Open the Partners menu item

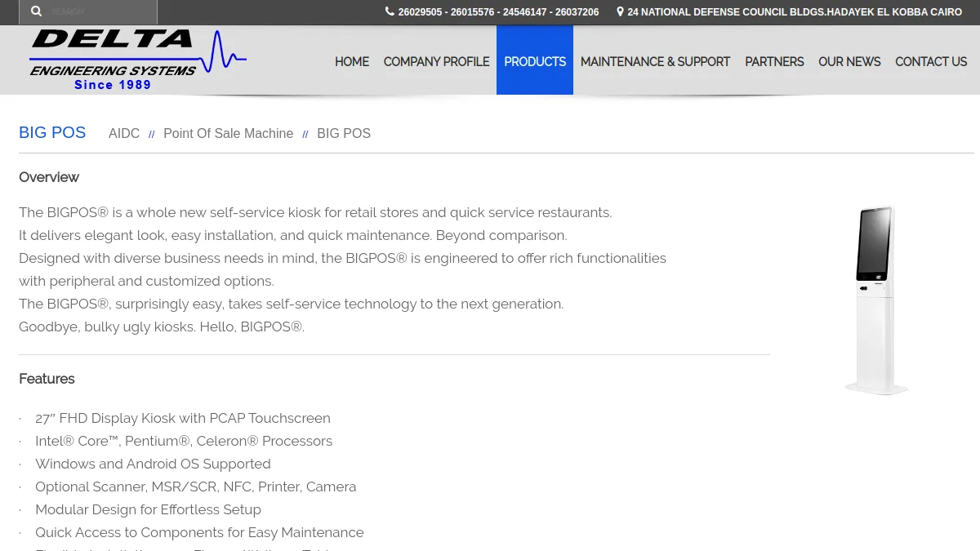[774, 61]
